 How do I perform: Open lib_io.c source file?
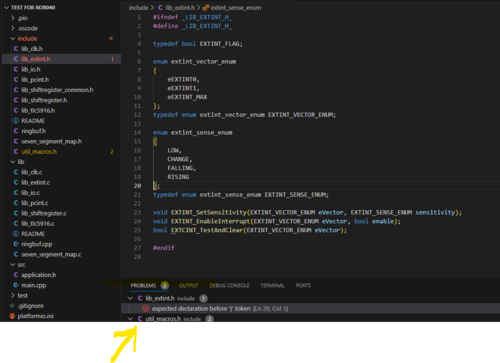(x=30, y=193)
